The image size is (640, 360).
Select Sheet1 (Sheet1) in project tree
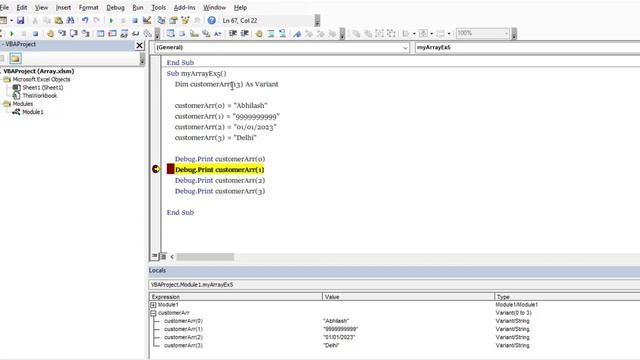coord(42,87)
